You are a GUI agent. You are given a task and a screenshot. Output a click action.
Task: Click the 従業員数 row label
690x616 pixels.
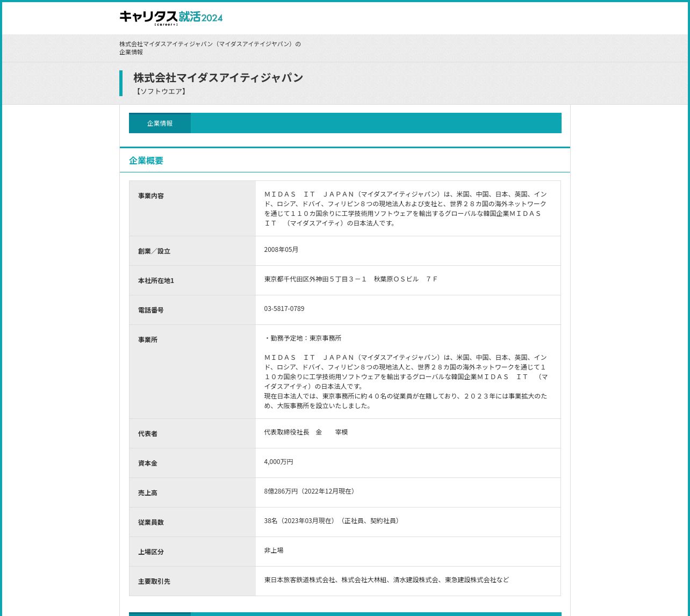151,523
